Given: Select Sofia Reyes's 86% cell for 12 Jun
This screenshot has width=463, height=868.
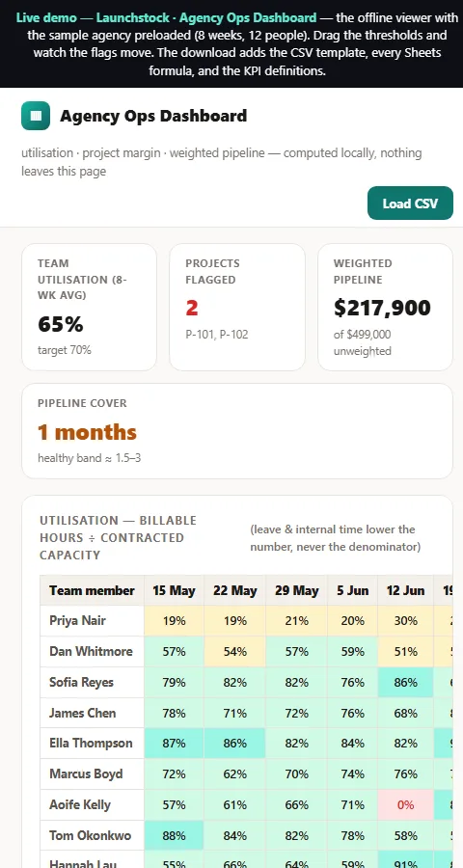Looking at the screenshot, I should point(405,682).
